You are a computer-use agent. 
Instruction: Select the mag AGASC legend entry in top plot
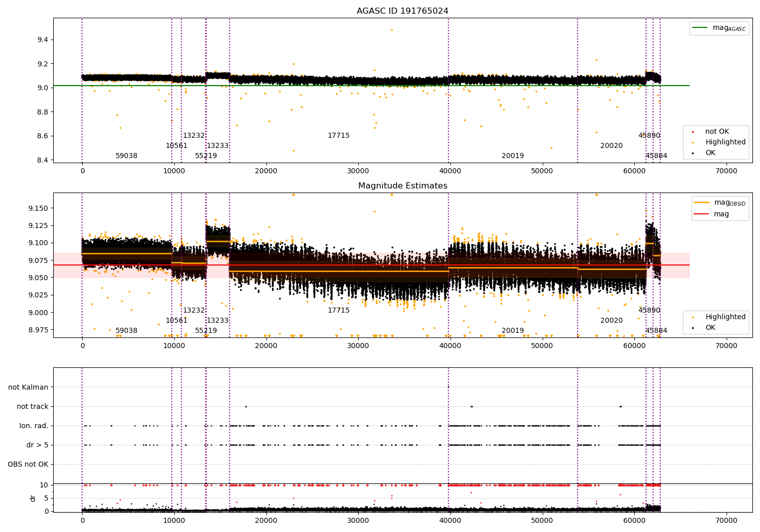pos(719,28)
